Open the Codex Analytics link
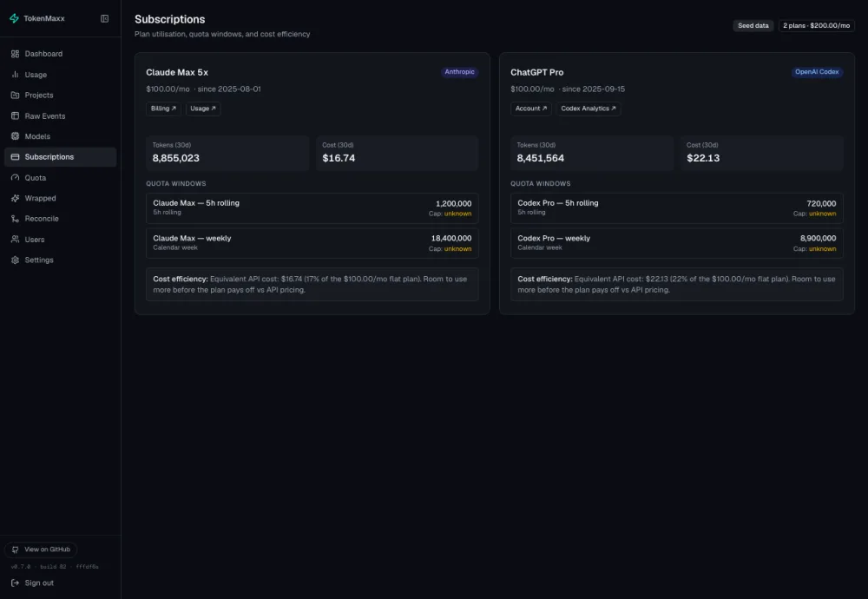Screen dimensions: 868x599 pyautogui.click(x=589, y=109)
